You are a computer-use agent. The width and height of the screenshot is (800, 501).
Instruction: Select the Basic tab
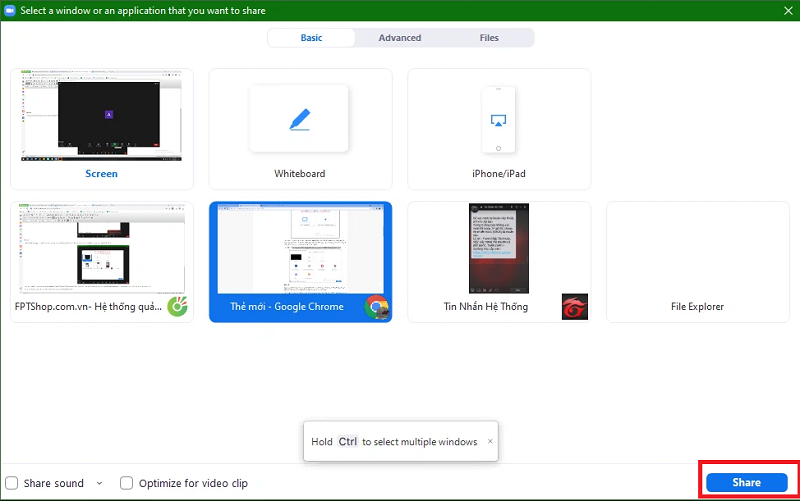tap(311, 38)
